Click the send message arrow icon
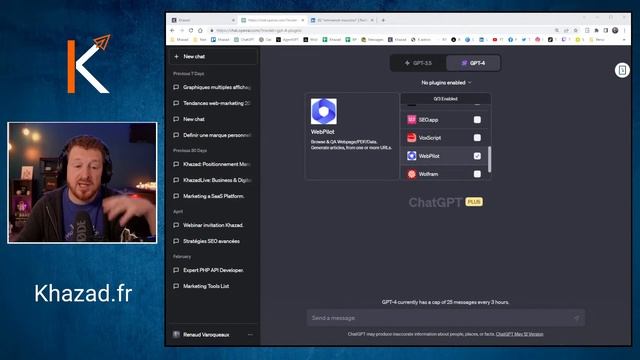This screenshot has width=640, height=360. click(x=576, y=318)
